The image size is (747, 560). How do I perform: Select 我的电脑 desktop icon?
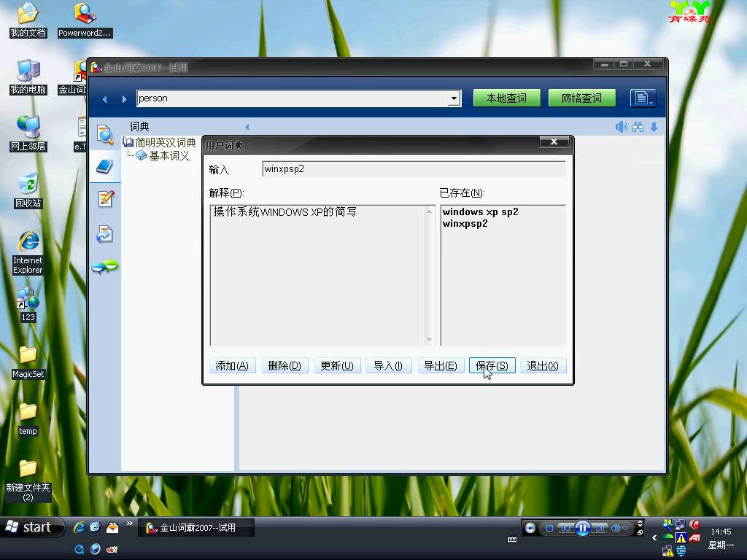(x=28, y=77)
